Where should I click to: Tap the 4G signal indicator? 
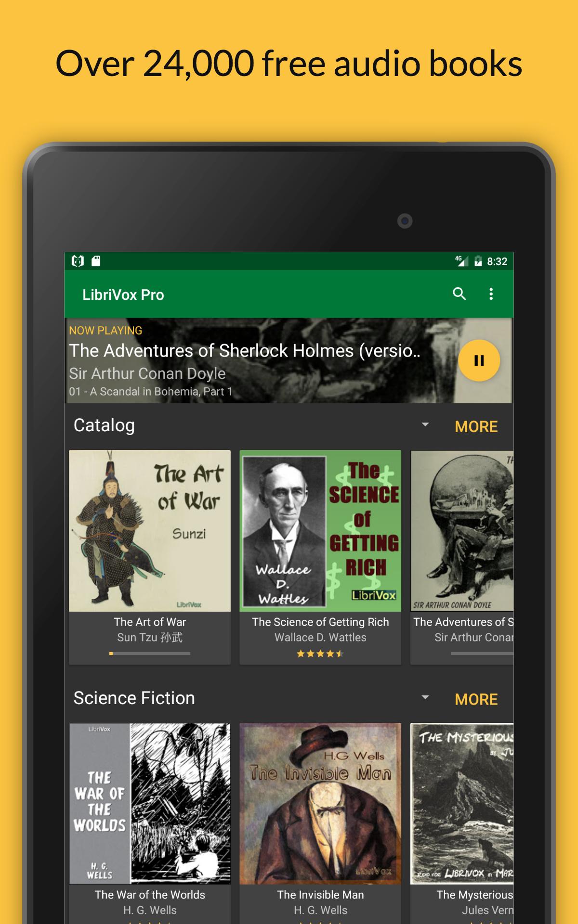(462, 261)
